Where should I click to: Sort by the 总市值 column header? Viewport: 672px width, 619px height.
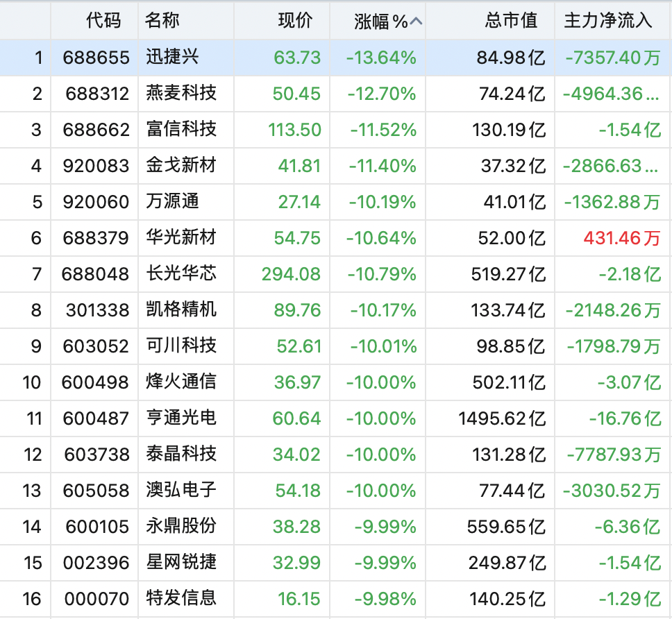tap(511, 20)
